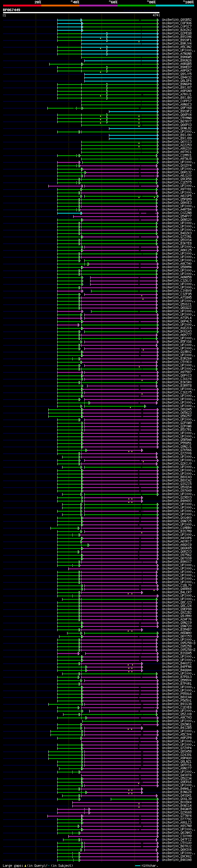Viewport: 197px width, 868px height.
Task: Select subject label UniRef100_B9S9F2
Action: (177, 111)
